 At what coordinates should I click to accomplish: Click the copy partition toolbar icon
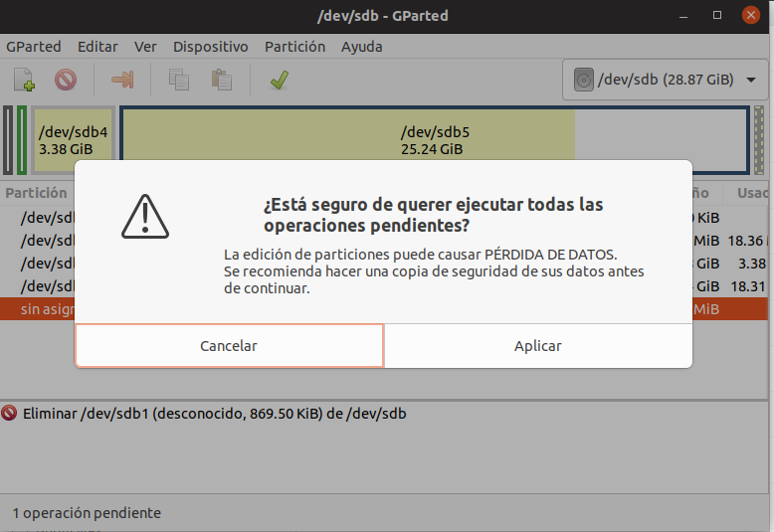[x=179, y=80]
